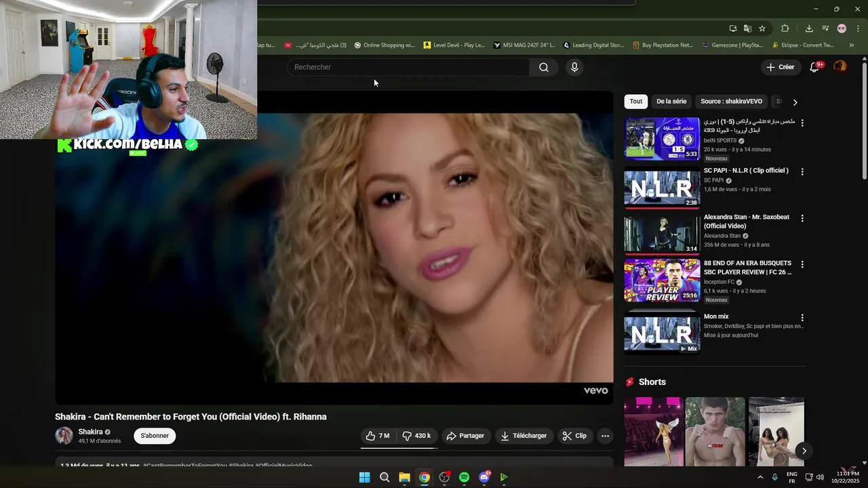This screenshot has width=868, height=488.
Task: Like the Shakira video (7 M)
Action: (378, 436)
